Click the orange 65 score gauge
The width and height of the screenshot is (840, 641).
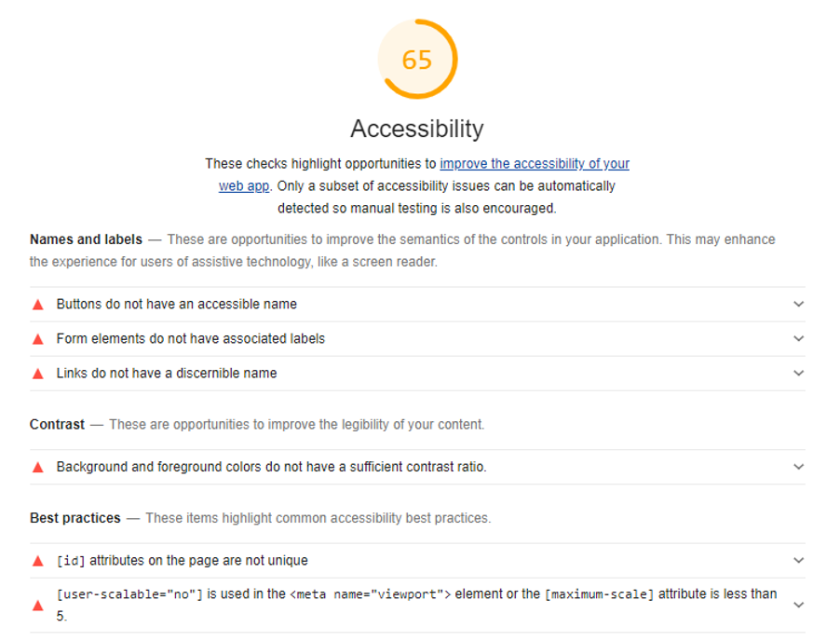pos(417,60)
